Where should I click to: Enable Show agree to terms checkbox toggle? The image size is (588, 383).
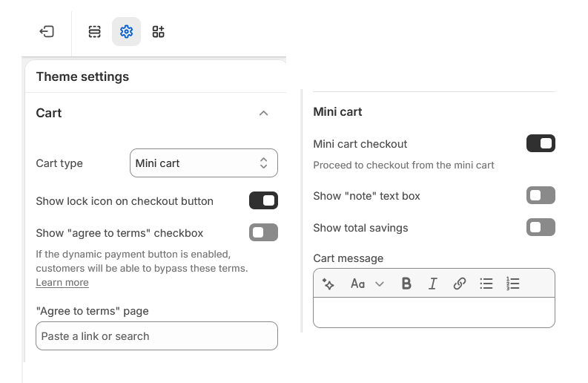pyautogui.click(x=263, y=232)
